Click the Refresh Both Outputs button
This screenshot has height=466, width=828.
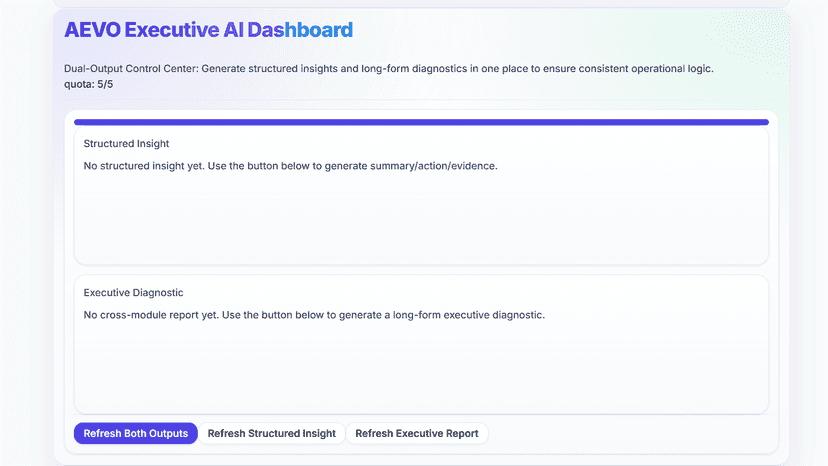(x=136, y=433)
